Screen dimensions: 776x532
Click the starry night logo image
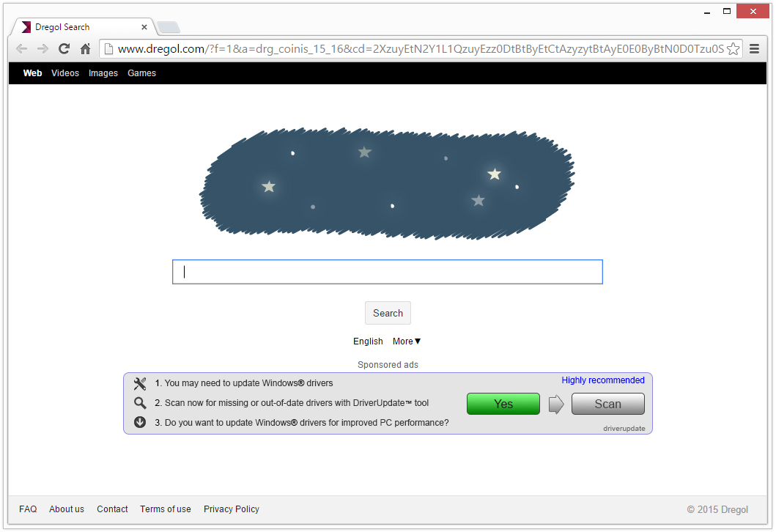pyautogui.click(x=387, y=184)
